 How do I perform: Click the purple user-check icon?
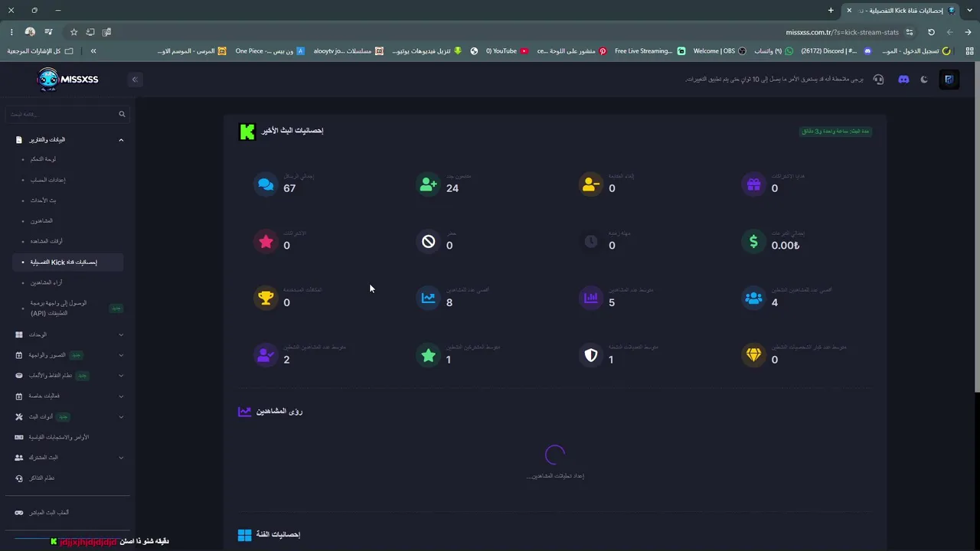click(x=266, y=356)
